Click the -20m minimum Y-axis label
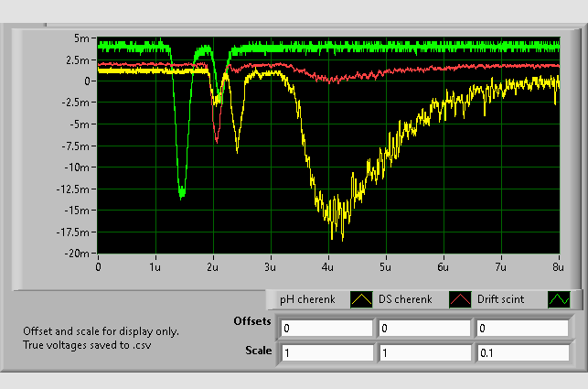Viewport: 588px width, 389px height. point(77,254)
